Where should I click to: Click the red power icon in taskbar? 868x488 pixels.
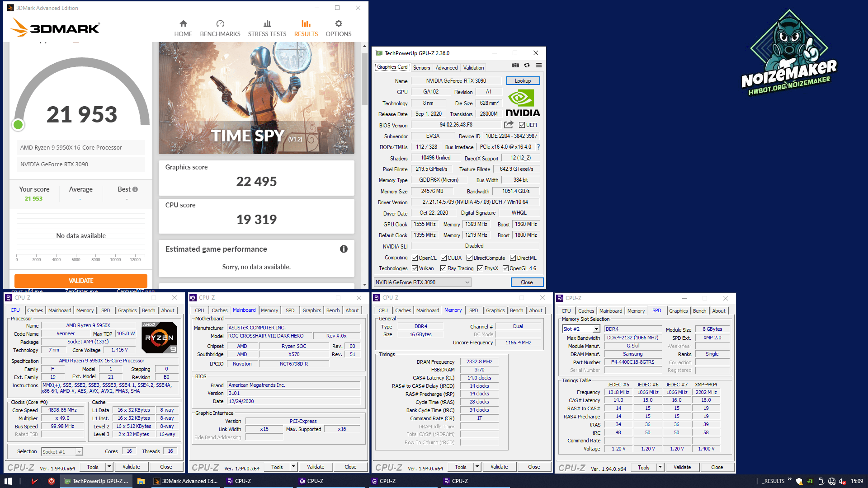point(52,481)
